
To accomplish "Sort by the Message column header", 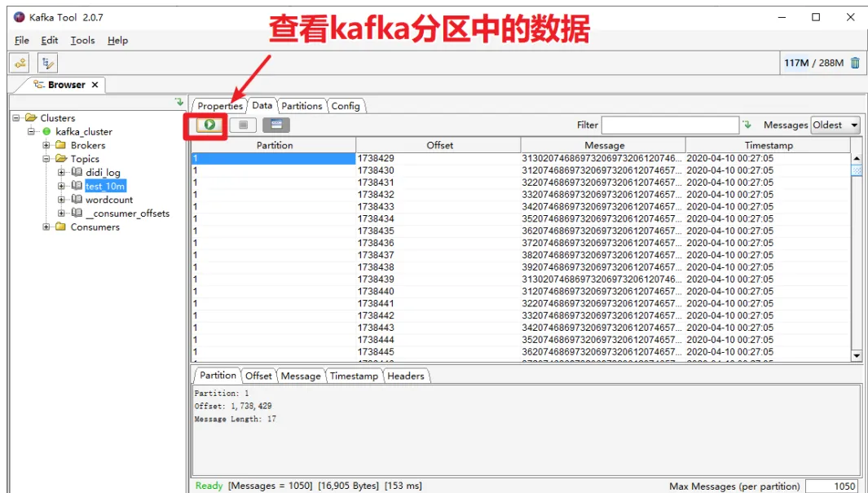I will click(x=604, y=145).
